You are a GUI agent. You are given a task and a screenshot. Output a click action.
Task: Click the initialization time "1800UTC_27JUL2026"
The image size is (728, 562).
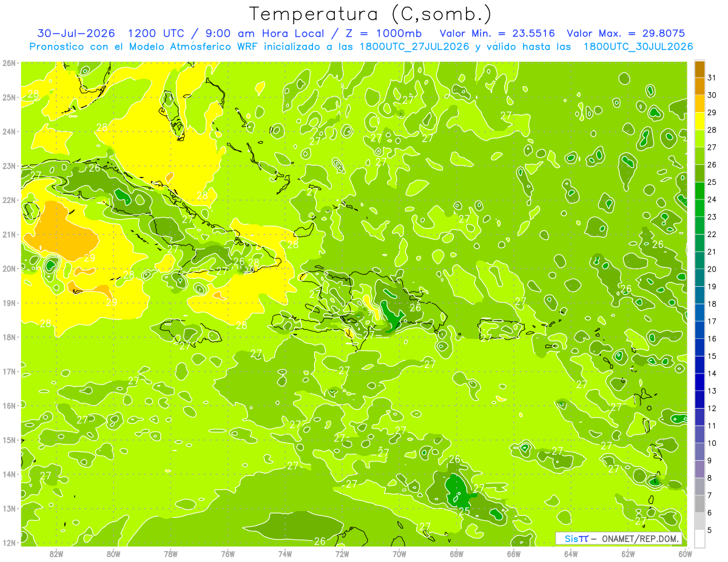414,47
